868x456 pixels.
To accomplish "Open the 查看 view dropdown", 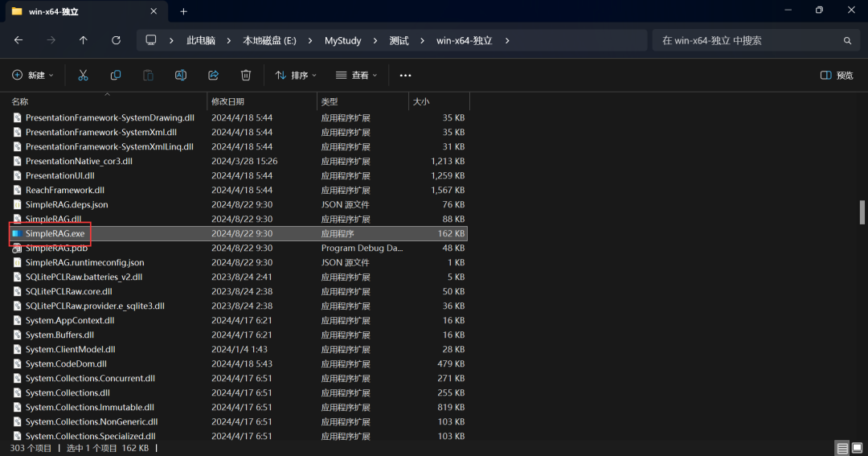I will click(x=356, y=75).
